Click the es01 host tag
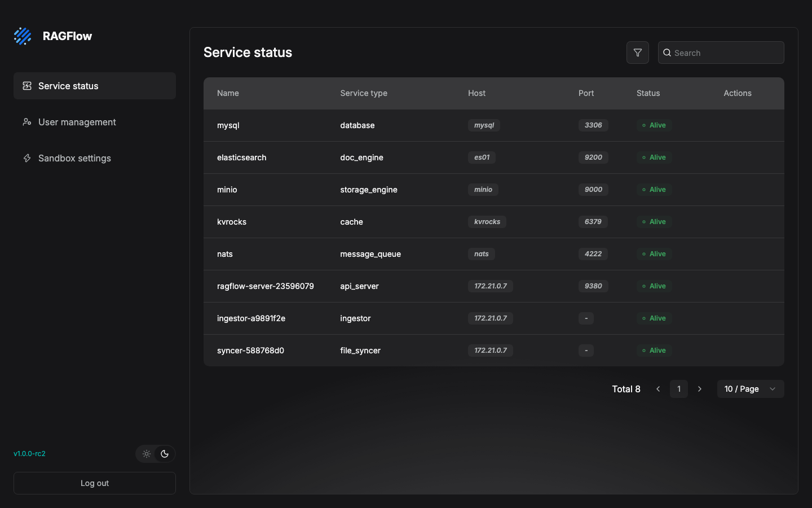The image size is (812, 508). 482,157
